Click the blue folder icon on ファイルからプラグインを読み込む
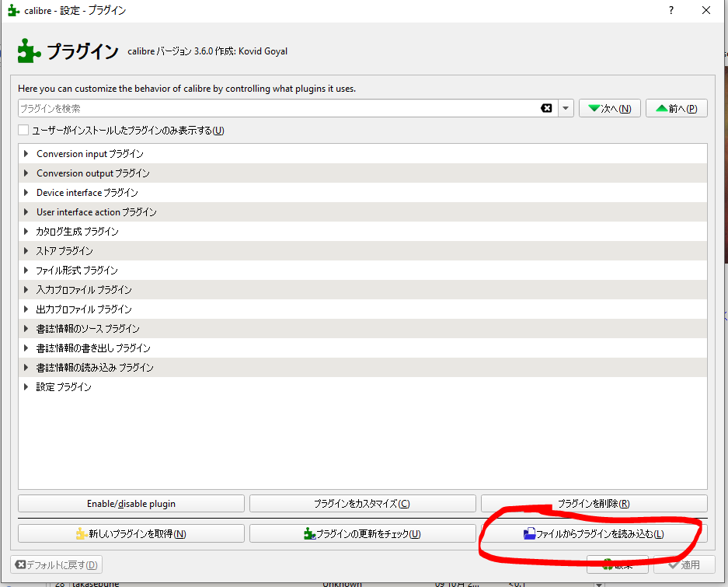 click(529, 533)
